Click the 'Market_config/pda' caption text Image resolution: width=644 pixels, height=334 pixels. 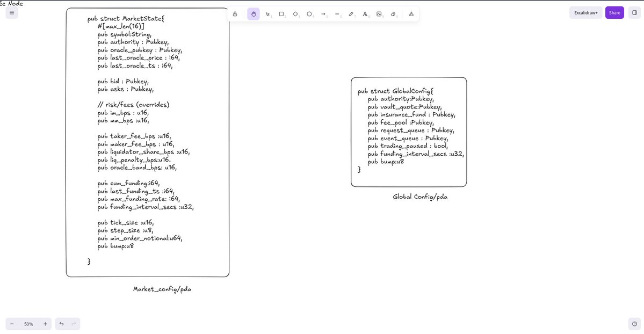(162, 289)
